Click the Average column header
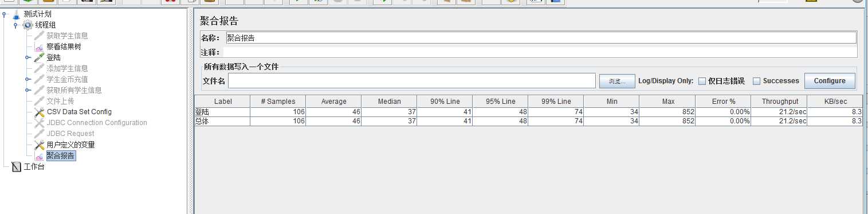Screen dimensions: 868x214 click(x=333, y=101)
